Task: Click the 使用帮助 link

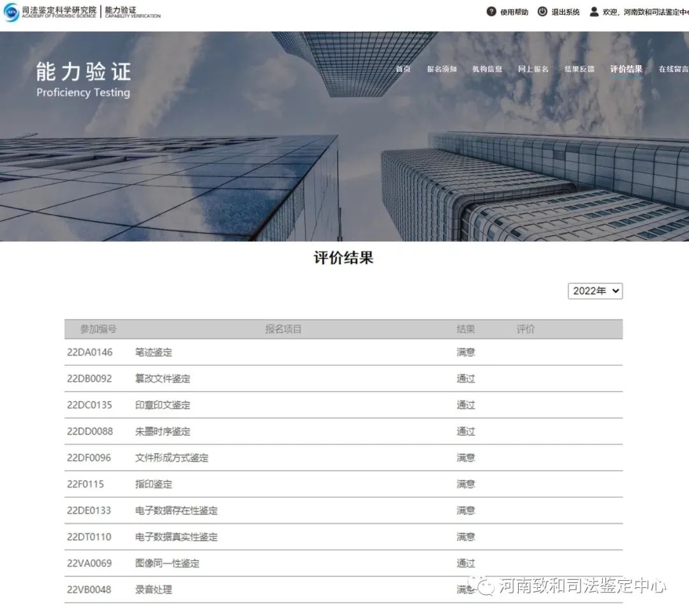Action: 514,12
